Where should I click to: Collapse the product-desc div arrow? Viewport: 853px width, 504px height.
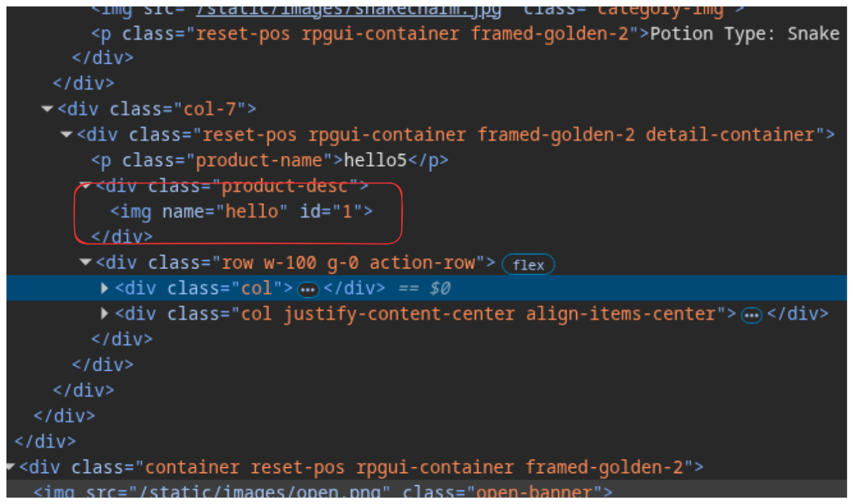[85, 186]
